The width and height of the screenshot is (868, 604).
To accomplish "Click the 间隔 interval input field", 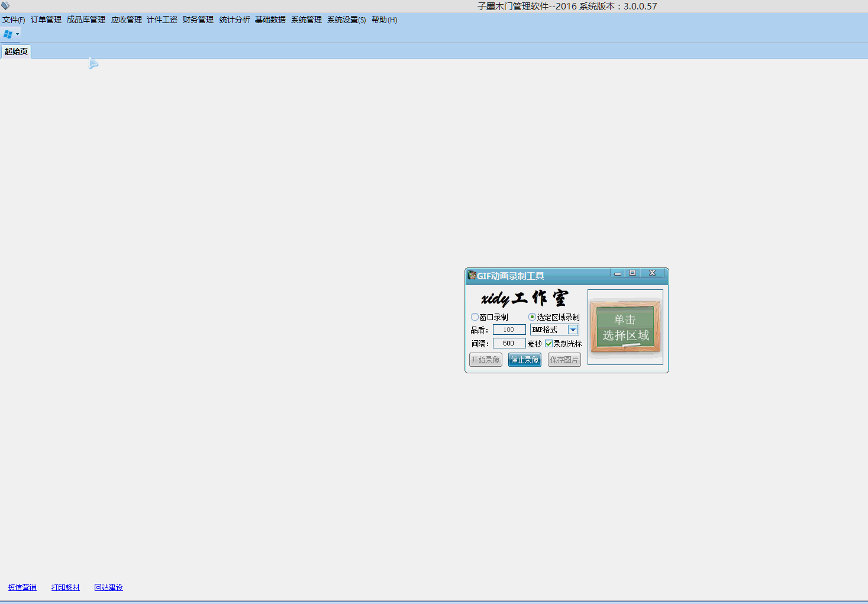I will point(509,344).
